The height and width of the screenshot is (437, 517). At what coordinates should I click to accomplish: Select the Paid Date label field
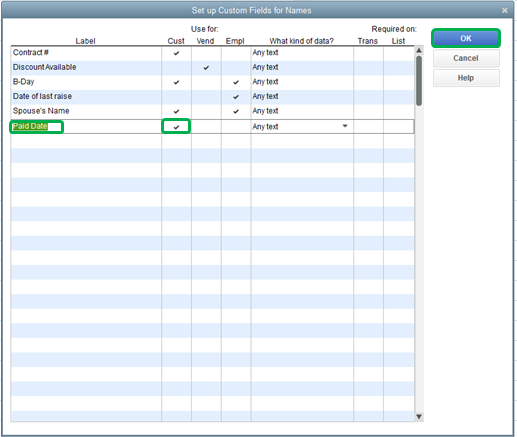(x=36, y=127)
